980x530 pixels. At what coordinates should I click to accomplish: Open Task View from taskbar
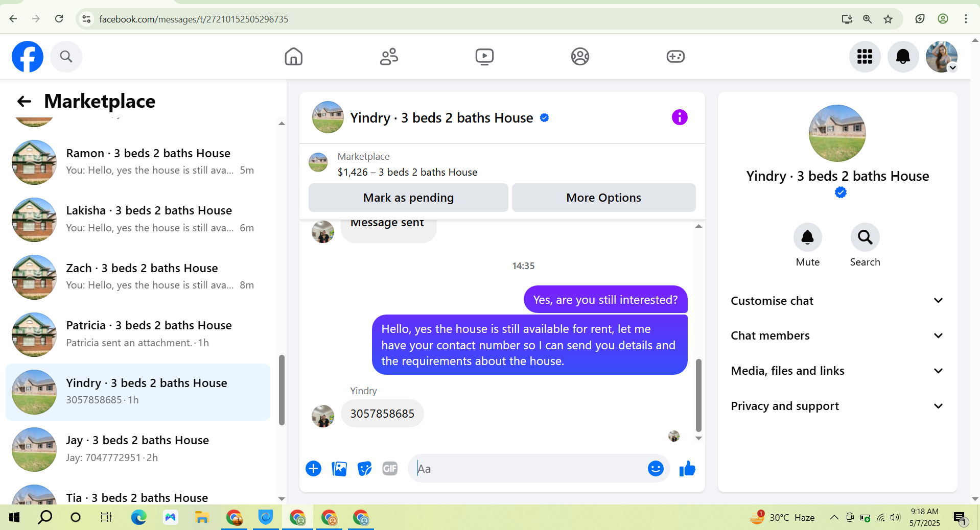click(106, 517)
